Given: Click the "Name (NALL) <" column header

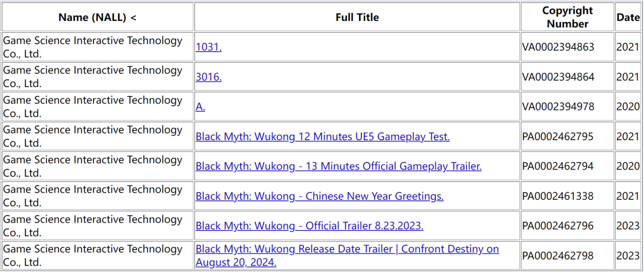Looking at the screenshot, I should 97,17.
